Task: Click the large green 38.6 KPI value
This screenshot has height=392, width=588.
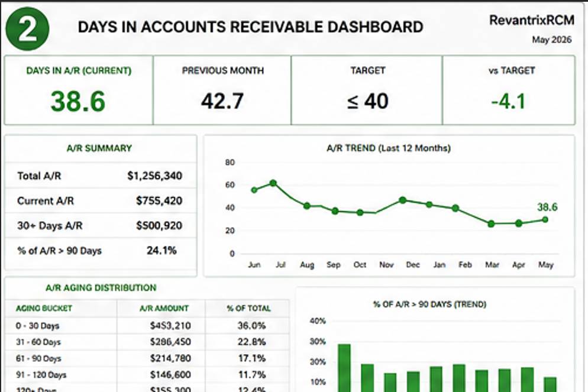Action: [78, 101]
